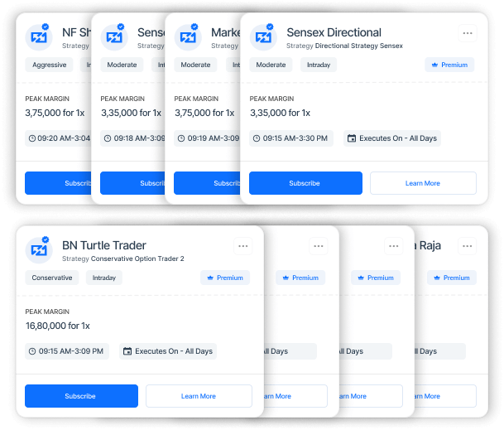
Task: Click the clock icon beside 09:20 AM time
Action: (32, 138)
